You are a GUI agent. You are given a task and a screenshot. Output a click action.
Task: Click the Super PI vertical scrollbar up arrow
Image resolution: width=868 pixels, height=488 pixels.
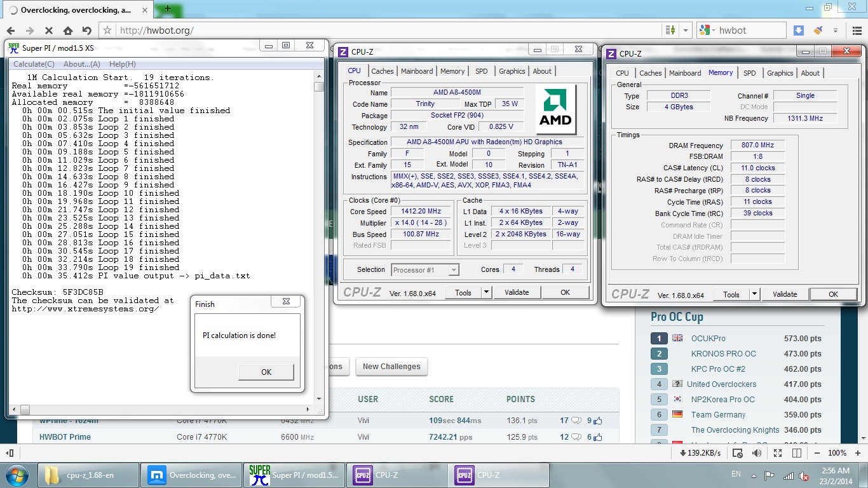319,76
